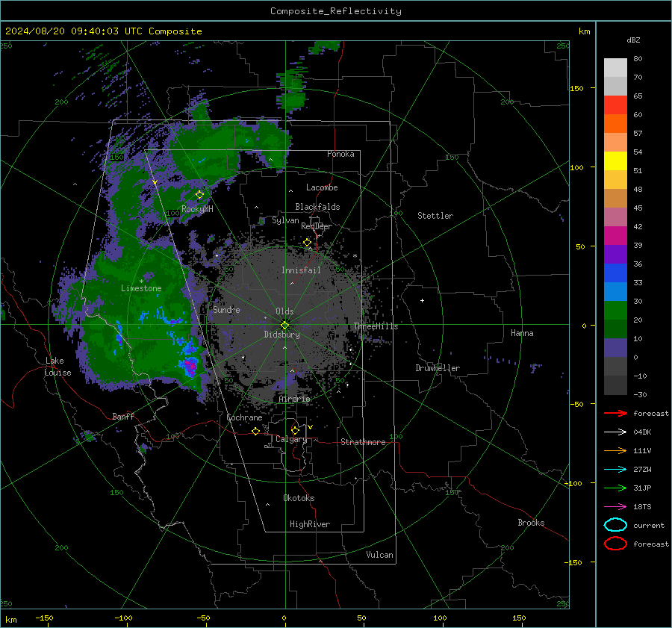Viewport: 672px width, 628px height.
Task: Select the light grey 80 dBZ swatch
Action: tap(615, 67)
